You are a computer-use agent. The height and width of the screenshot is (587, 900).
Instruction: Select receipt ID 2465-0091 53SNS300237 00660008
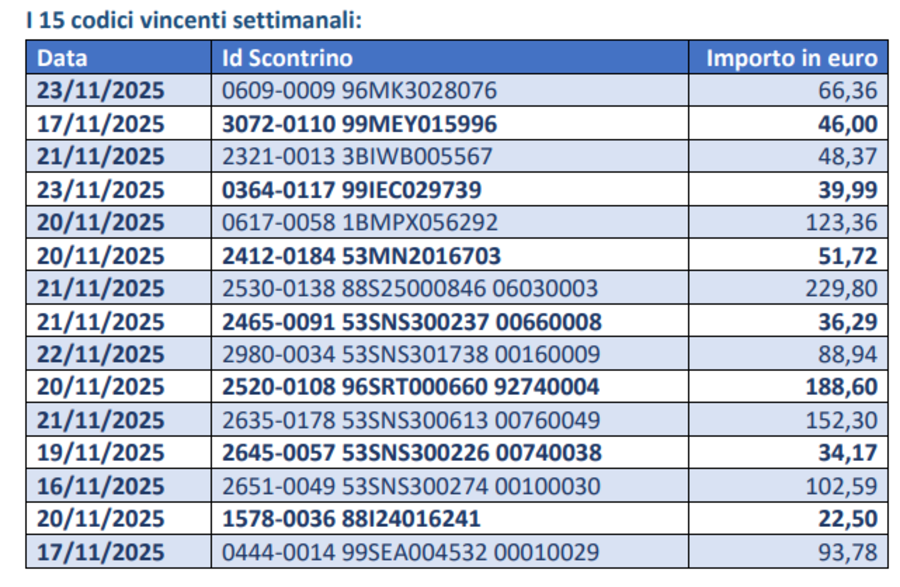412,322
